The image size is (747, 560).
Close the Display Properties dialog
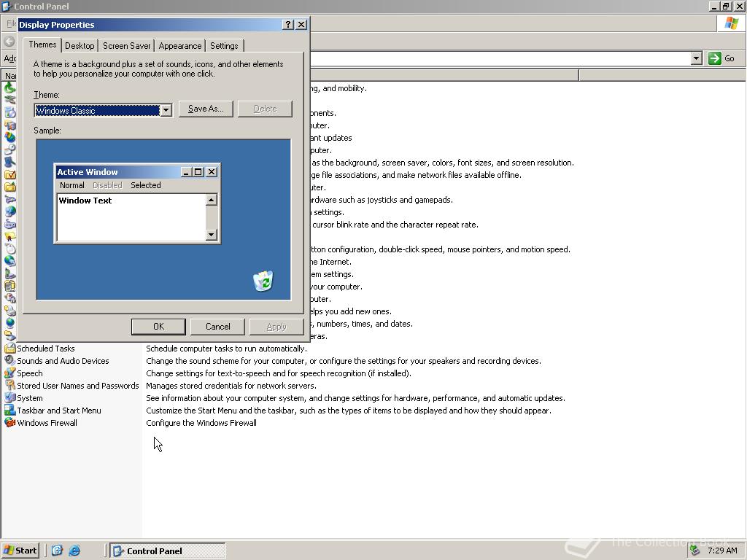click(x=301, y=24)
